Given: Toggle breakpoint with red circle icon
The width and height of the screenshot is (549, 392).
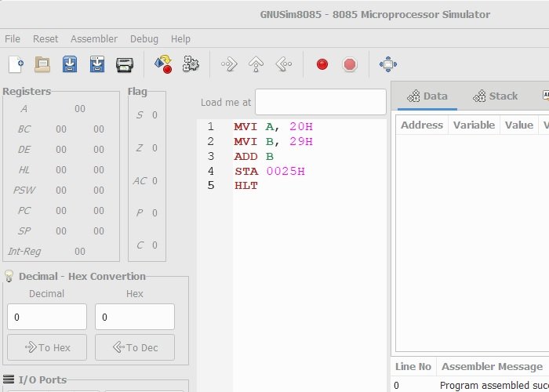Looking at the screenshot, I should pos(322,64).
